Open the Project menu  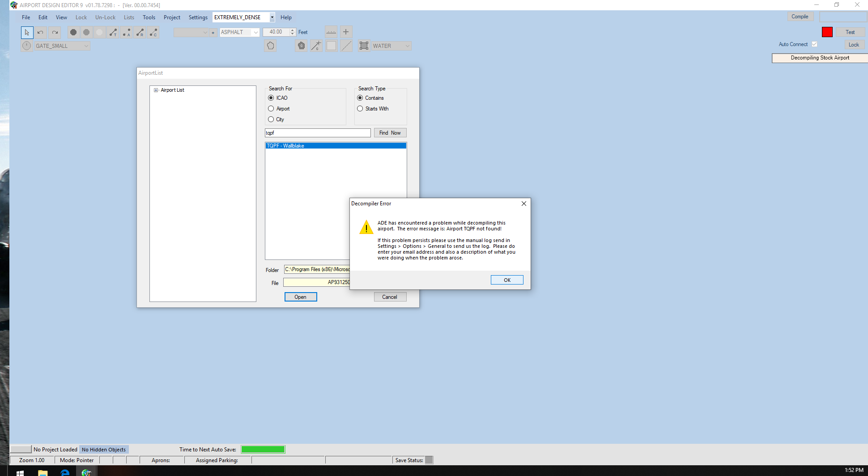pos(172,17)
